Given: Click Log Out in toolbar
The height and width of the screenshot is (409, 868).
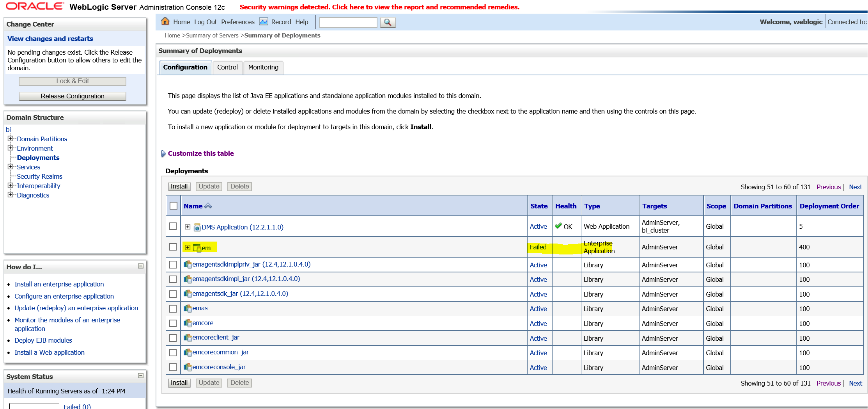Looking at the screenshot, I should [205, 22].
